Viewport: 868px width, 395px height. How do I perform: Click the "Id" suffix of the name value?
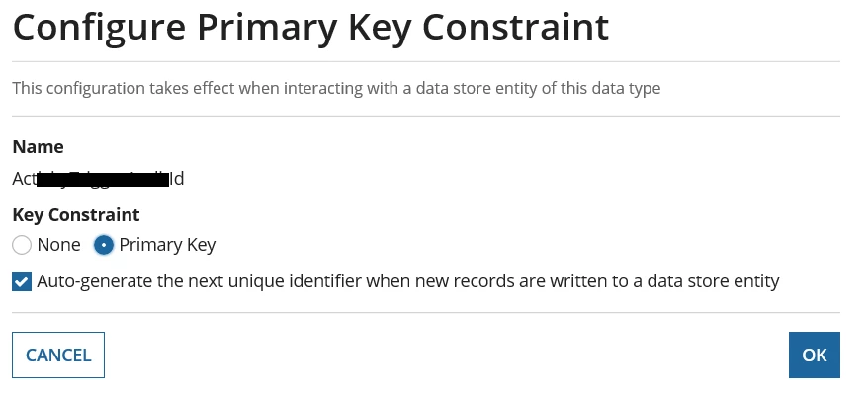(x=177, y=179)
